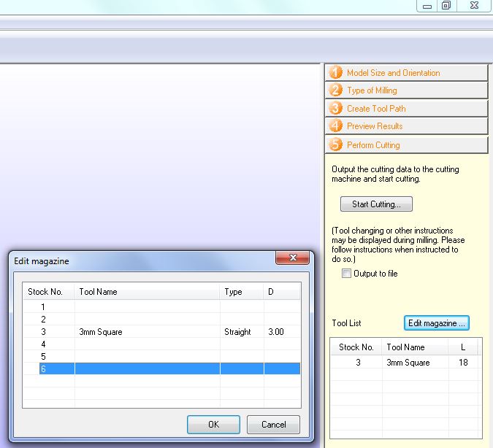Confirm Edit magazine dialog with OK

(213, 425)
